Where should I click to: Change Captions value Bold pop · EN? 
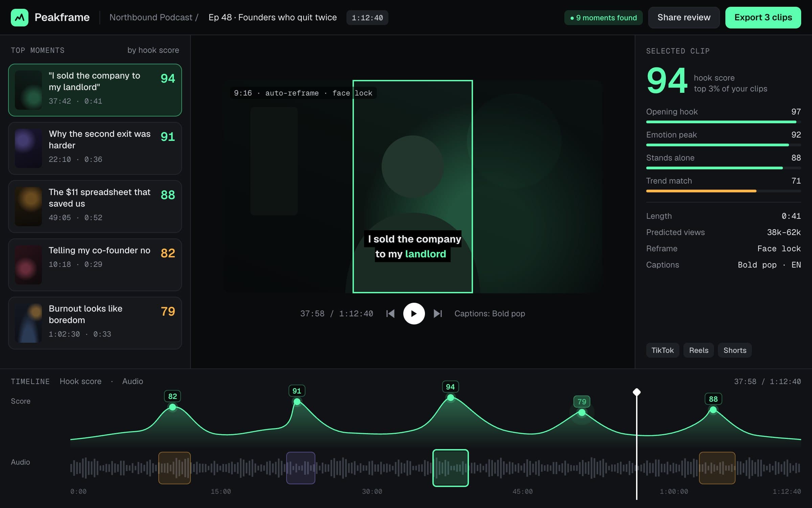click(769, 265)
